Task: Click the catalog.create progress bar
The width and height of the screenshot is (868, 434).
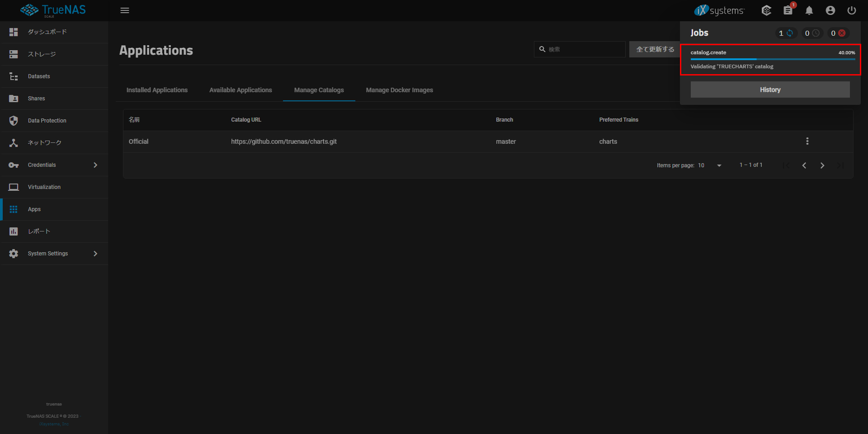Action: [773, 59]
